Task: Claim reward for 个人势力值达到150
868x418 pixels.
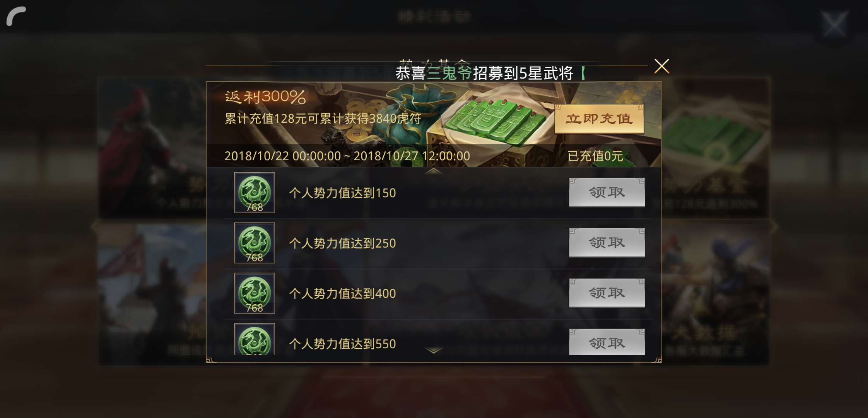Action: click(607, 192)
